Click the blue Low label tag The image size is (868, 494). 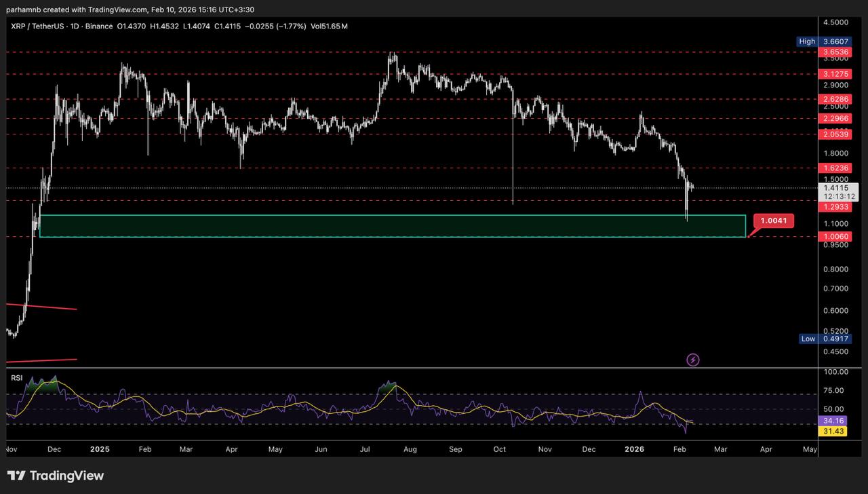[807, 339]
